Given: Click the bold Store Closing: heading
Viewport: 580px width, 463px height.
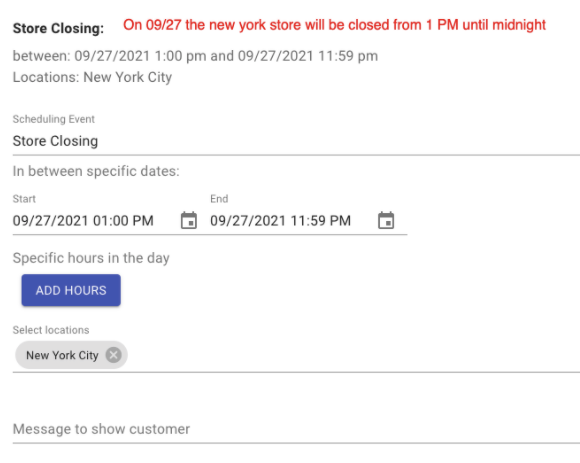Looking at the screenshot, I should pos(58,28).
